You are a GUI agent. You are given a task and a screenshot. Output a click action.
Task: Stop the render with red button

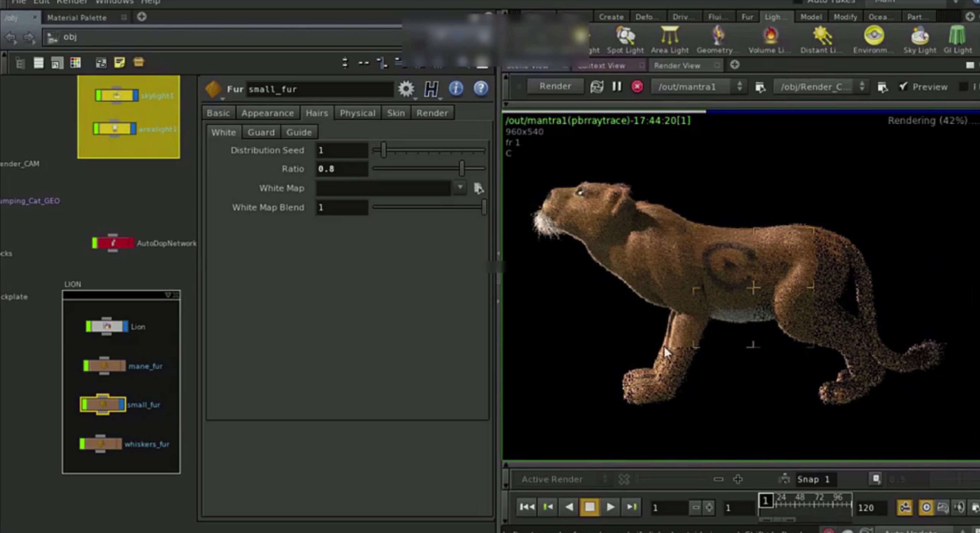[x=637, y=87]
